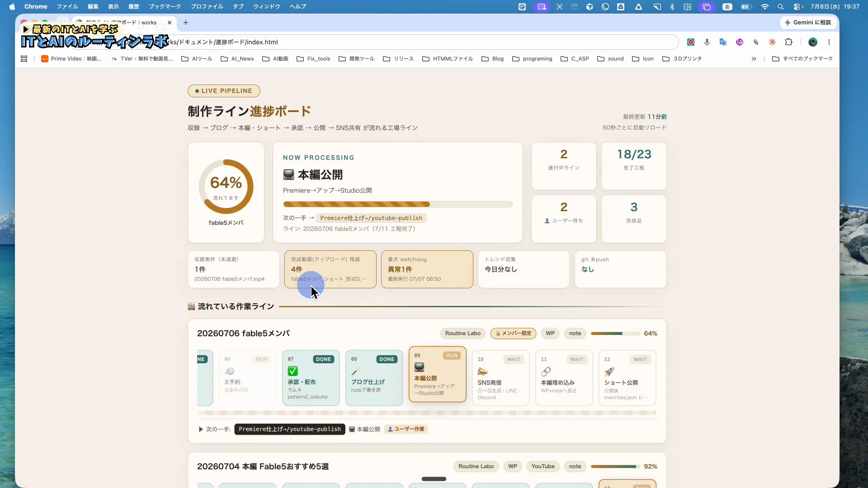Click the rocket icon in ショート公開 step

(x=609, y=371)
